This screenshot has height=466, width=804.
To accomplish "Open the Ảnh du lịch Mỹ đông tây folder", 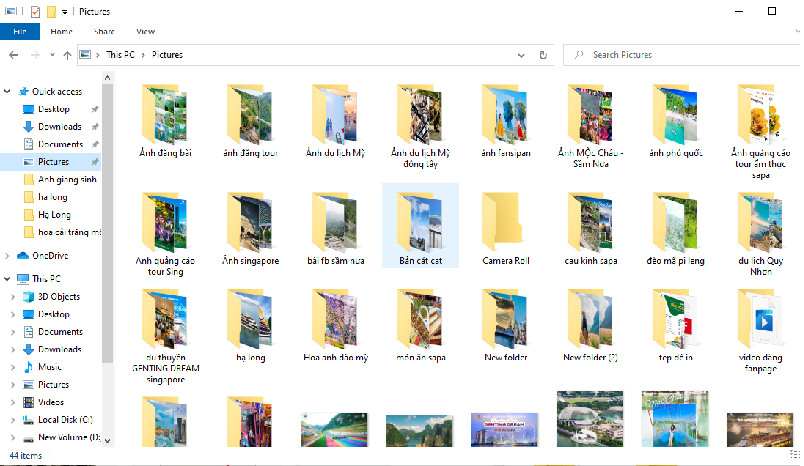I will (420, 126).
